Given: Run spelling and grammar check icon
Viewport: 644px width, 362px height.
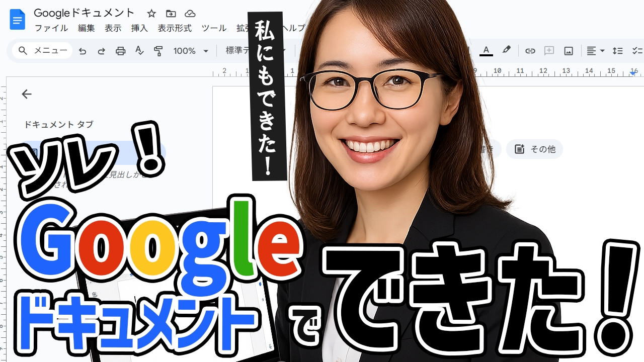Looking at the screenshot, I should pyautogui.click(x=139, y=51).
